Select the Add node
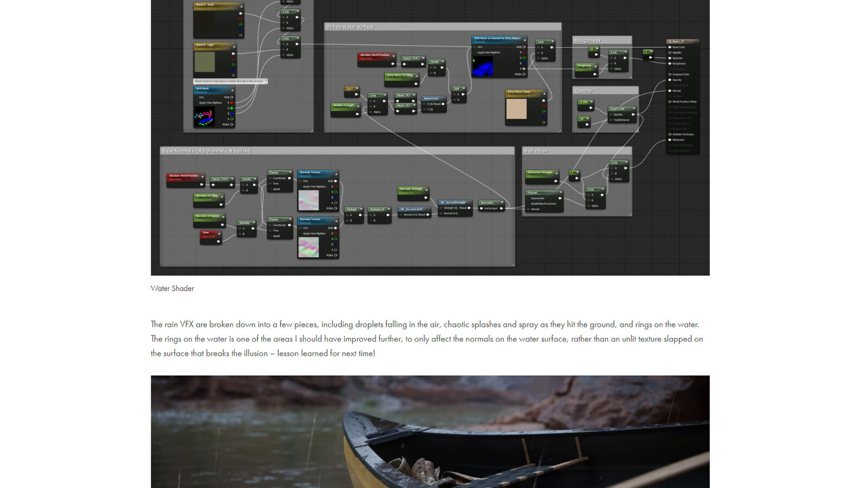This screenshot has width=868, height=488. pyautogui.click(x=458, y=94)
